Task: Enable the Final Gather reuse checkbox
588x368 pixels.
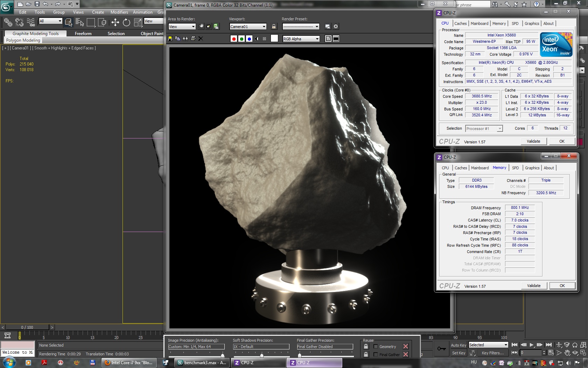Action: pyautogui.click(x=376, y=355)
